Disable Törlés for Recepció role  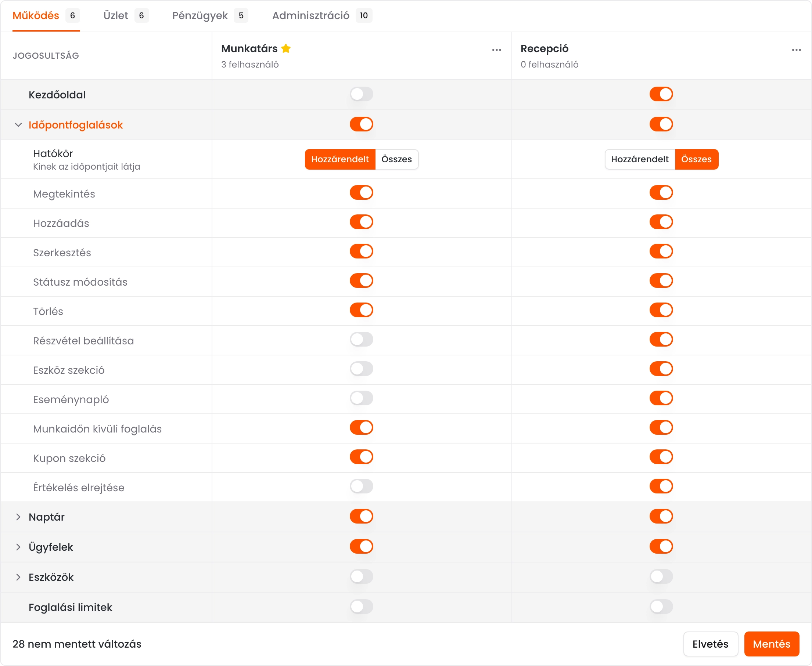click(661, 310)
